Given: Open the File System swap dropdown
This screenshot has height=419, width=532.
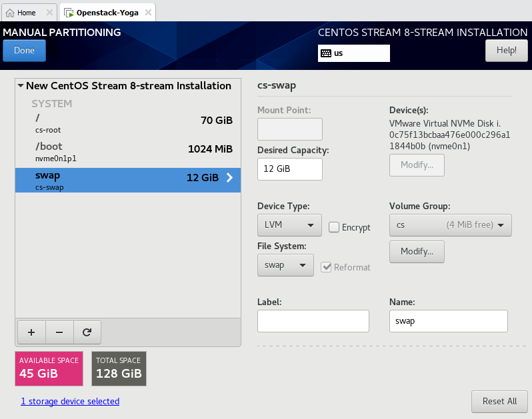Looking at the screenshot, I should [x=285, y=265].
